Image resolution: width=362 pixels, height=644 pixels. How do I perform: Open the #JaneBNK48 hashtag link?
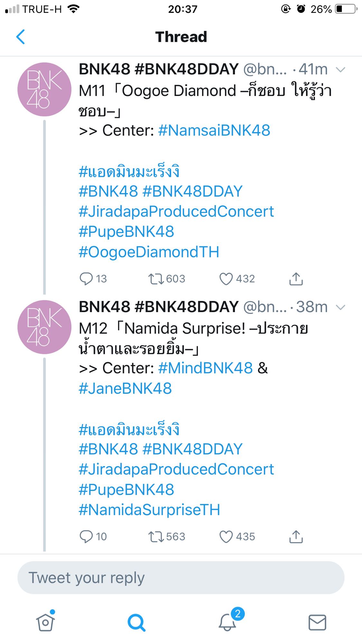[x=125, y=388]
